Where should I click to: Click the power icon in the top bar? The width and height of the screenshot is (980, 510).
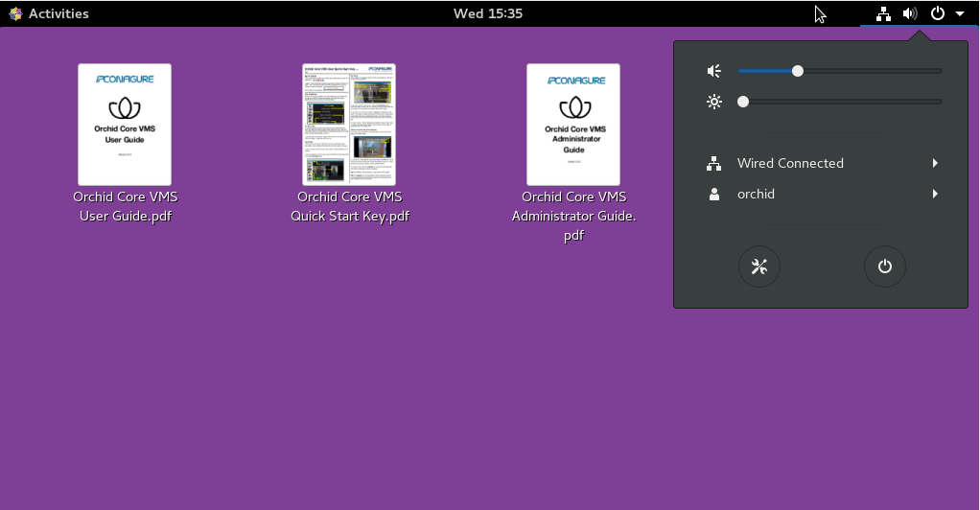938,13
